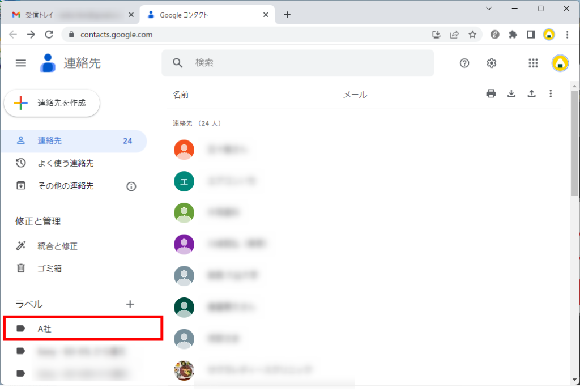Open the main hamburger menu
Screen dimensions: 580x392
(21, 63)
